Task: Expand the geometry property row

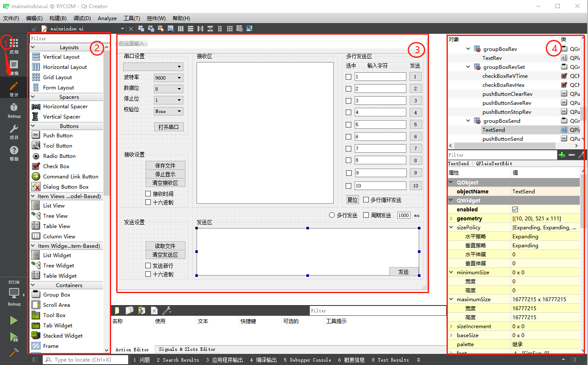Action: (451, 219)
